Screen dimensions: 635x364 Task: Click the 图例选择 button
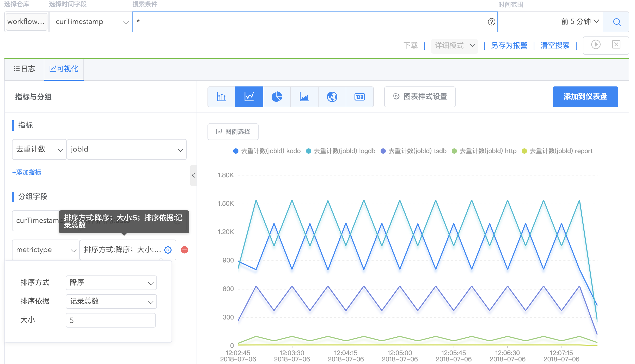pos(233,132)
